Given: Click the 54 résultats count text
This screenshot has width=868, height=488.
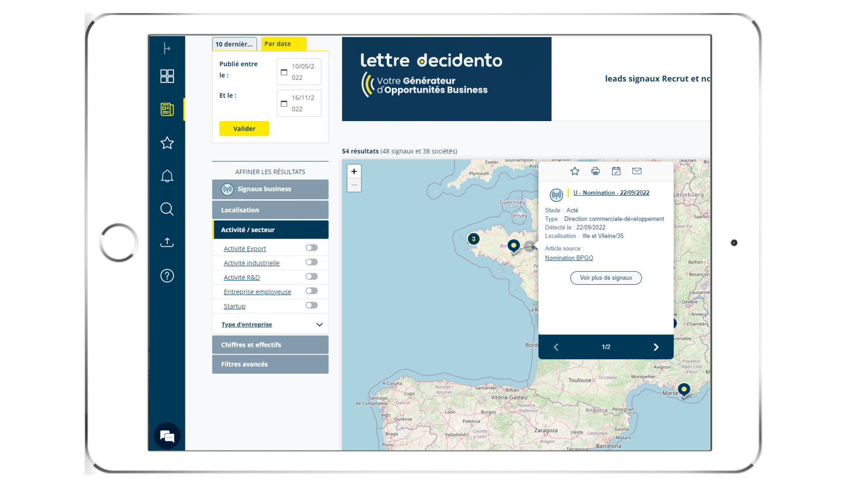Looking at the screenshot, I should click(x=360, y=151).
